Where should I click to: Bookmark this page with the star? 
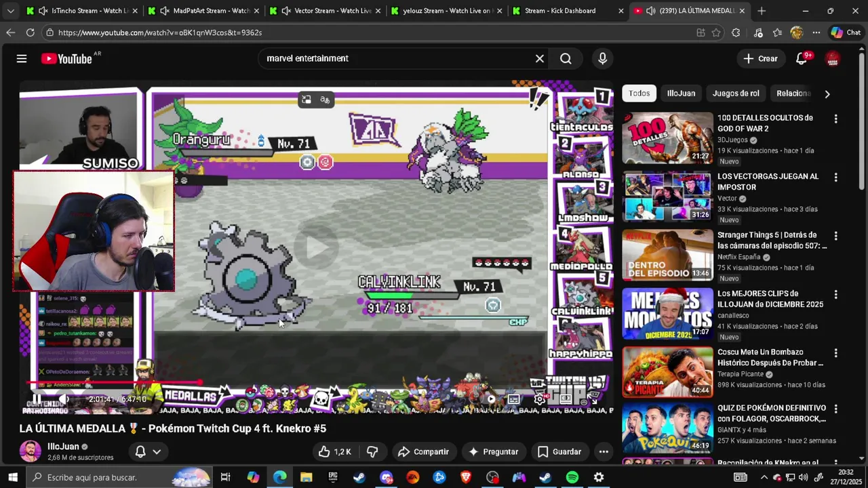(716, 33)
